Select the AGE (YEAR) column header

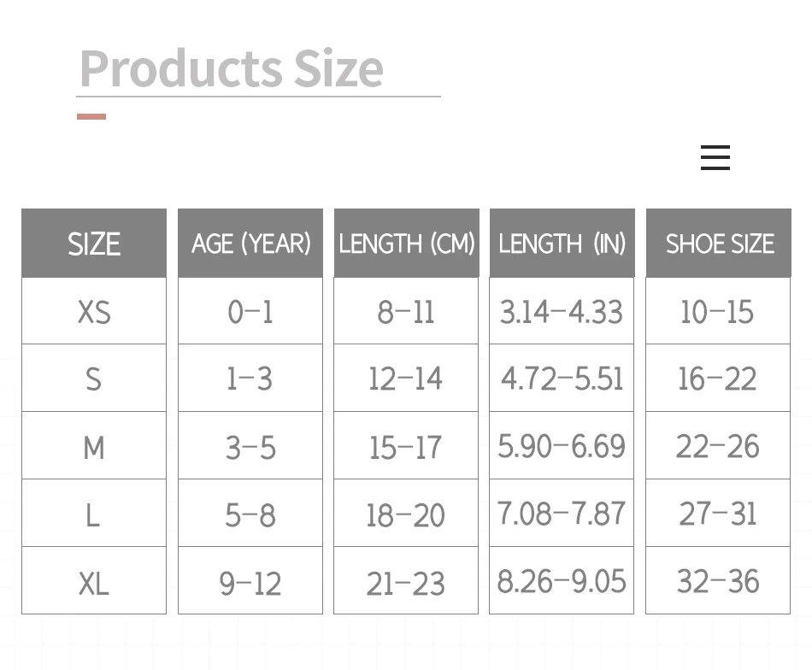pos(250,244)
